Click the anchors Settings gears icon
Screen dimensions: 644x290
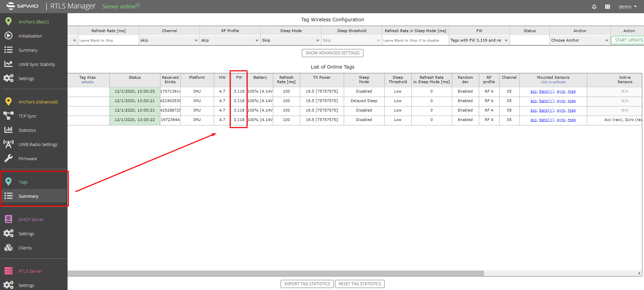click(x=8, y=78)
